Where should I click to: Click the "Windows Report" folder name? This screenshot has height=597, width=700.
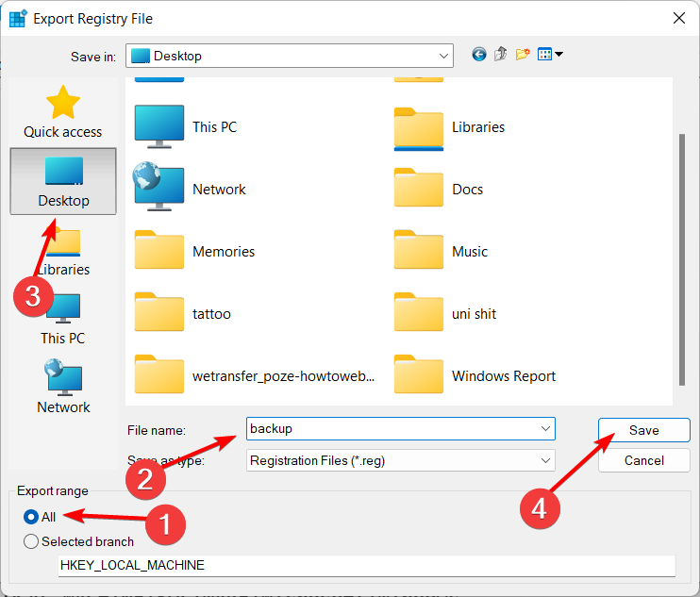click(x=504, y=376)
